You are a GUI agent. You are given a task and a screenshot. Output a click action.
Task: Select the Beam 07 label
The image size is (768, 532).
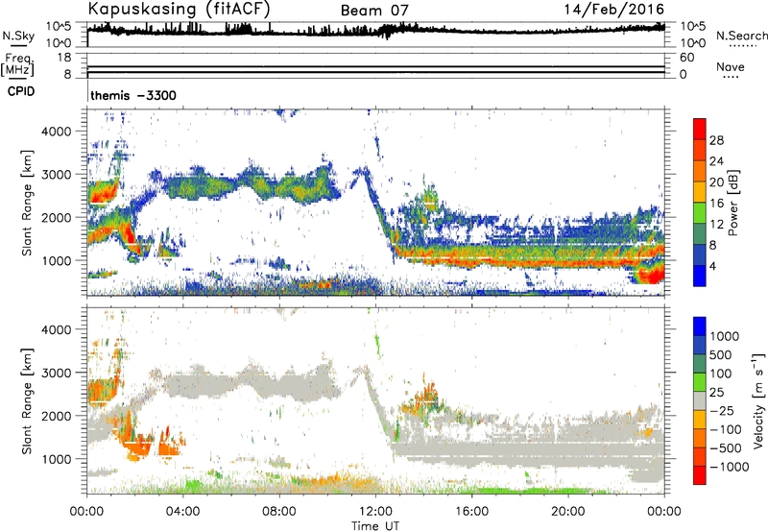click(x=374, y=11)
